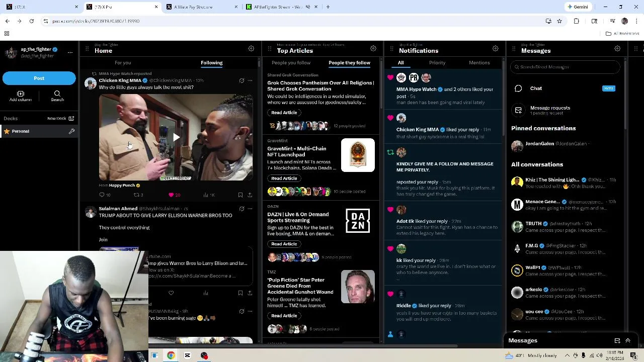644x362 pixels.
Task: Reload the browser page
Action: 31,21
